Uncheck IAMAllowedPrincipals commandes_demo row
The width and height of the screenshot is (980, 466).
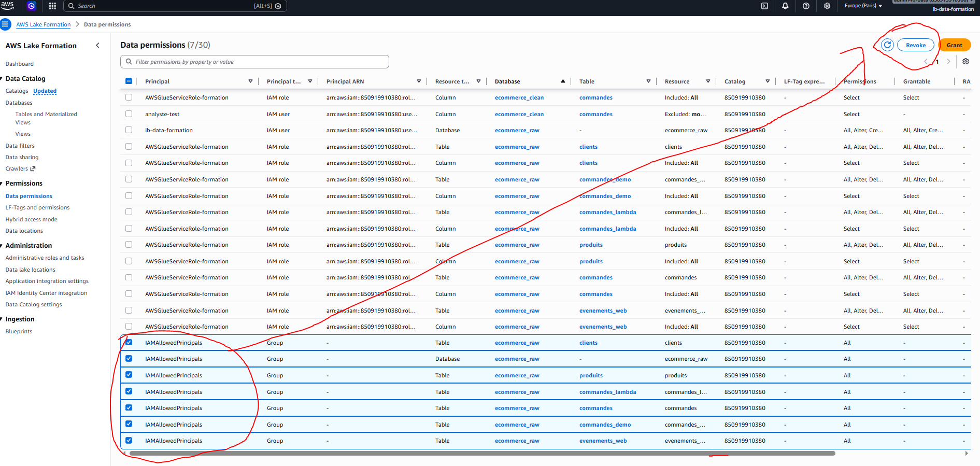129,424
